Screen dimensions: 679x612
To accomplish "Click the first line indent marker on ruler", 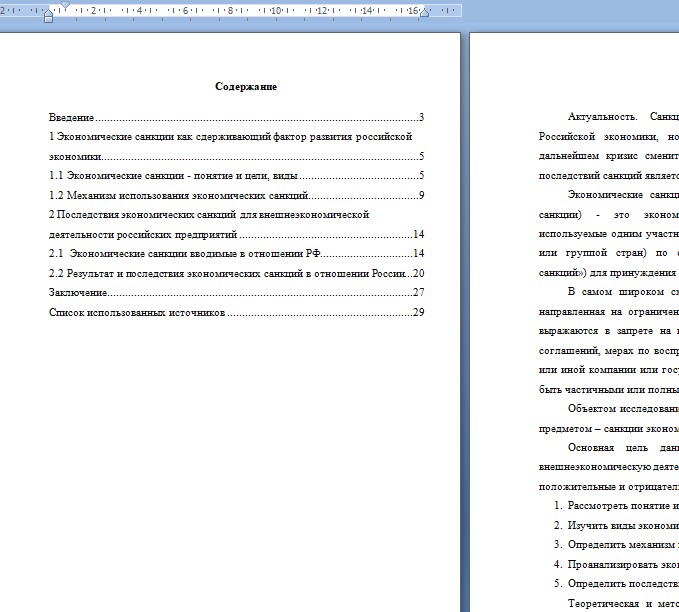I will [65, 6].
